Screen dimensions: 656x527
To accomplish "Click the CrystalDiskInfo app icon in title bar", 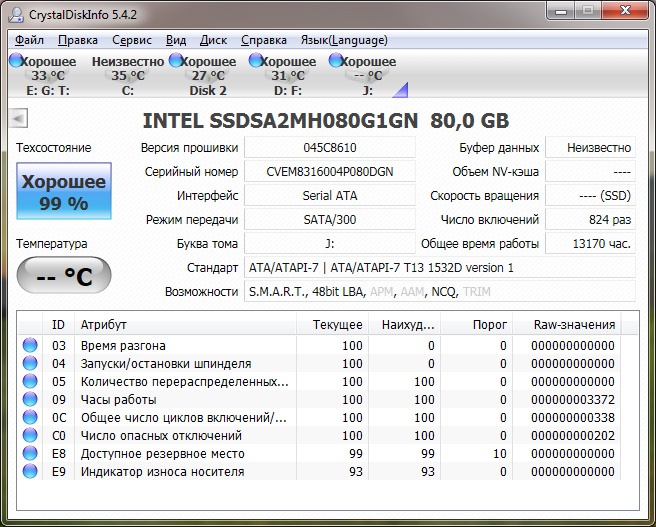I will 16,14.
